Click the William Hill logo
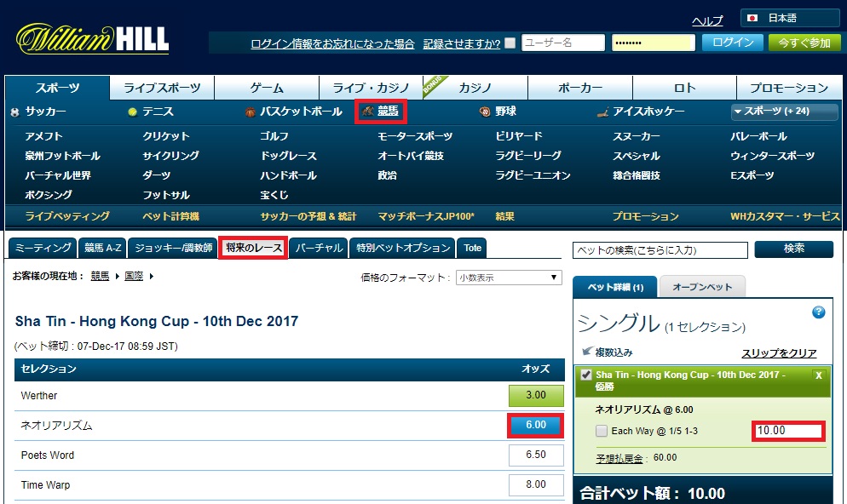 point(92,39)
